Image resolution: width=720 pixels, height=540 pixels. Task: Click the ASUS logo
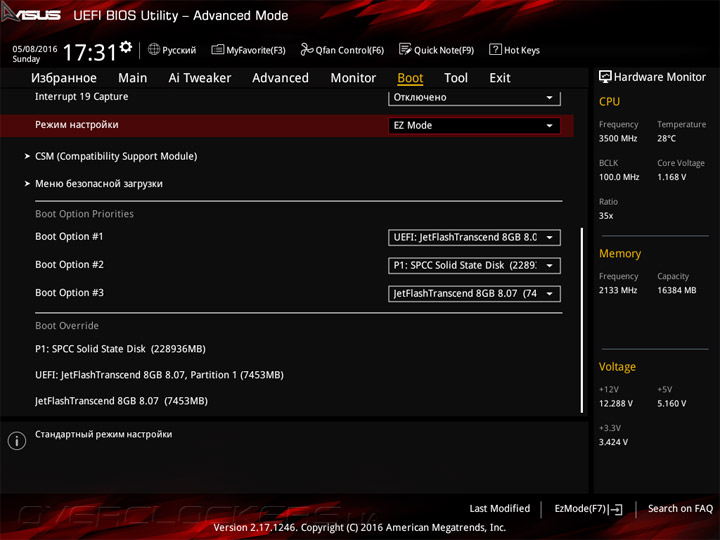click(x=31, y=14)
